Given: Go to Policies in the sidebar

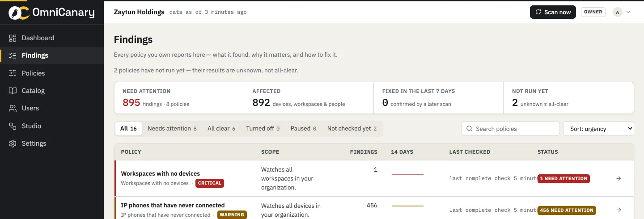Looking at the screenshot, I should click(x=52, y=73).
